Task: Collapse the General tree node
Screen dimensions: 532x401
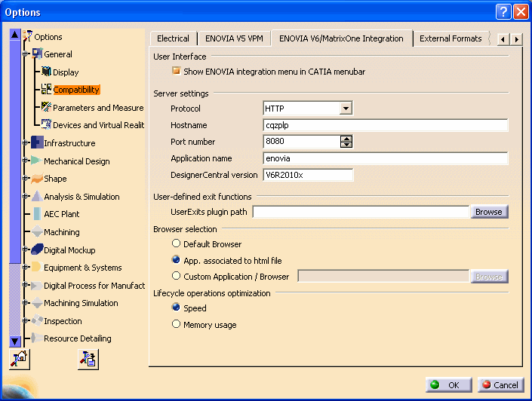Action: [26, 54]
